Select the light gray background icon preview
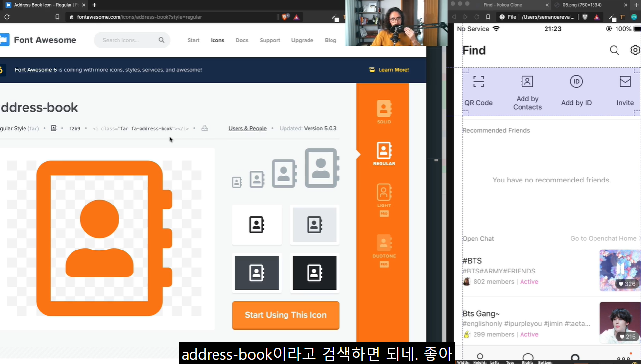The height and width of the screenshot is (364, 641). (x=314, y=225)
